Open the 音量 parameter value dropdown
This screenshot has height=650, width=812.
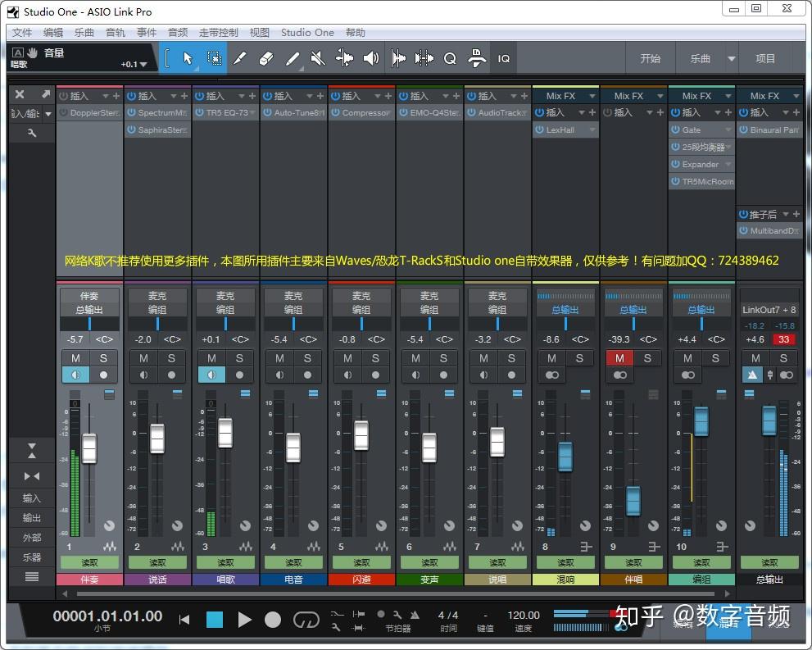[x=143, y=65]
